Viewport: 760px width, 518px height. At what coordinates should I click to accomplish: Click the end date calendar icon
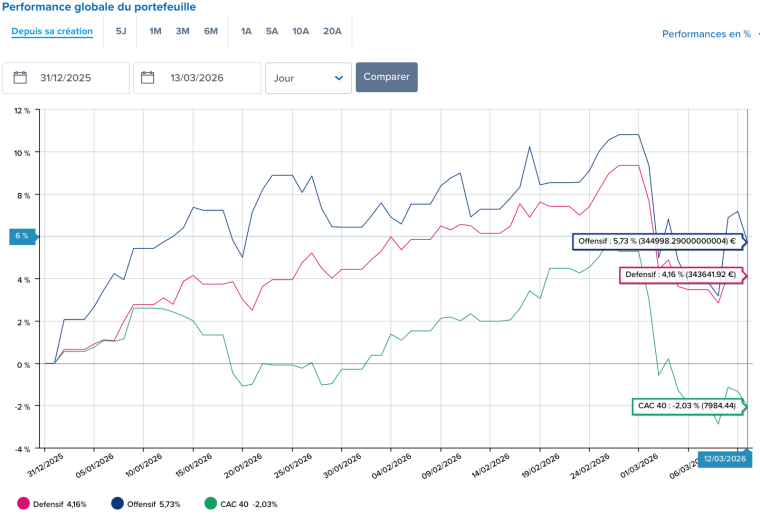pyautogui.click(x=148, y=78)
